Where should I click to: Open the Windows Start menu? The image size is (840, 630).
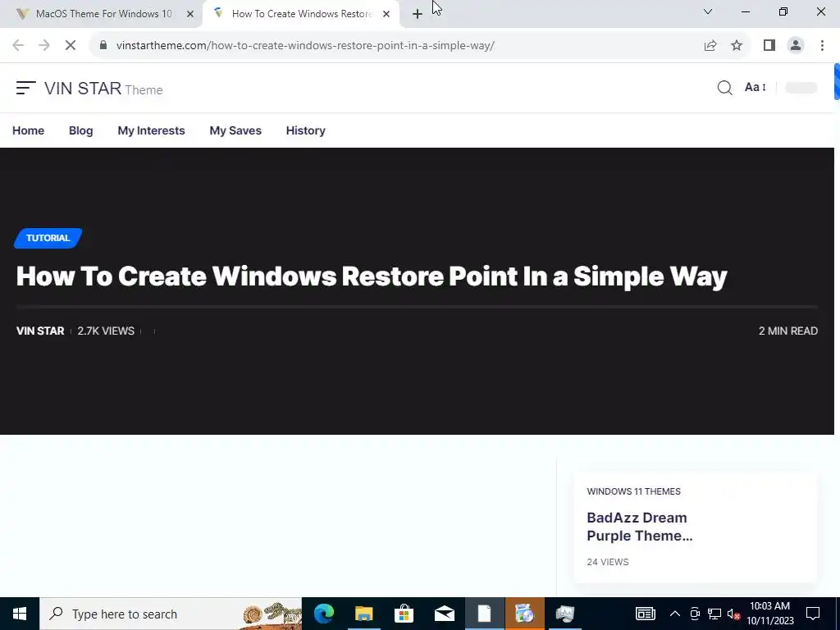pyautogui.click(x=20, y=614)
